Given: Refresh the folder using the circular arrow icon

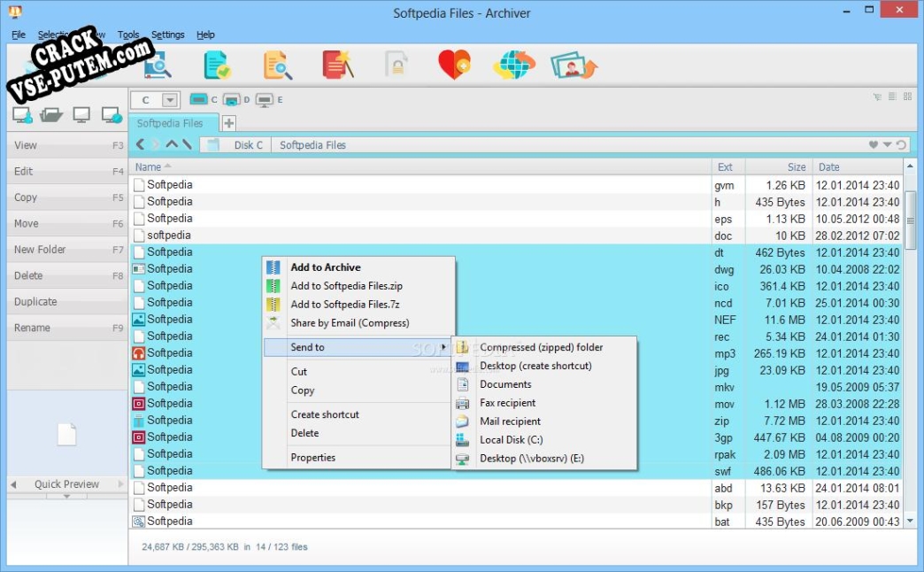Looking at the screenshot, I should [x=902, y=144].
